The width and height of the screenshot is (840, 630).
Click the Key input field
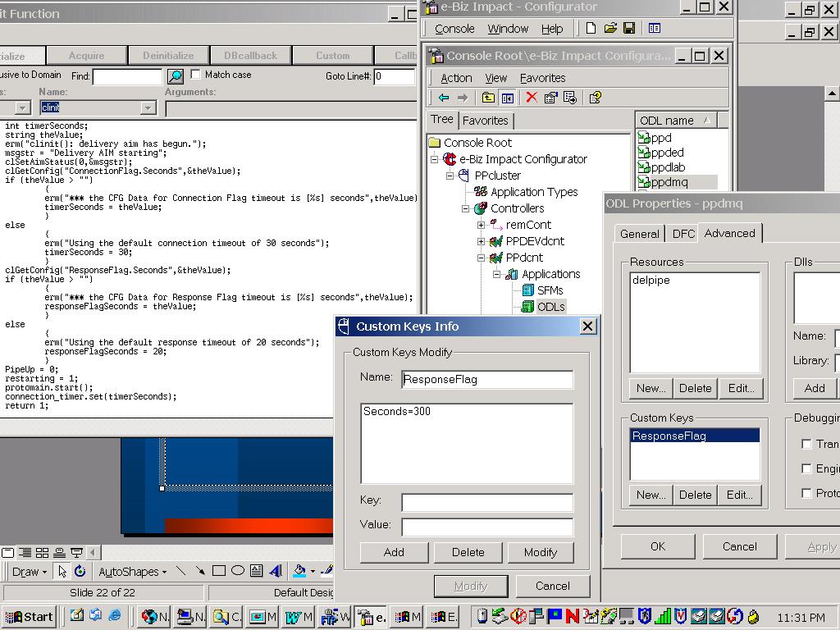(487, 503)
